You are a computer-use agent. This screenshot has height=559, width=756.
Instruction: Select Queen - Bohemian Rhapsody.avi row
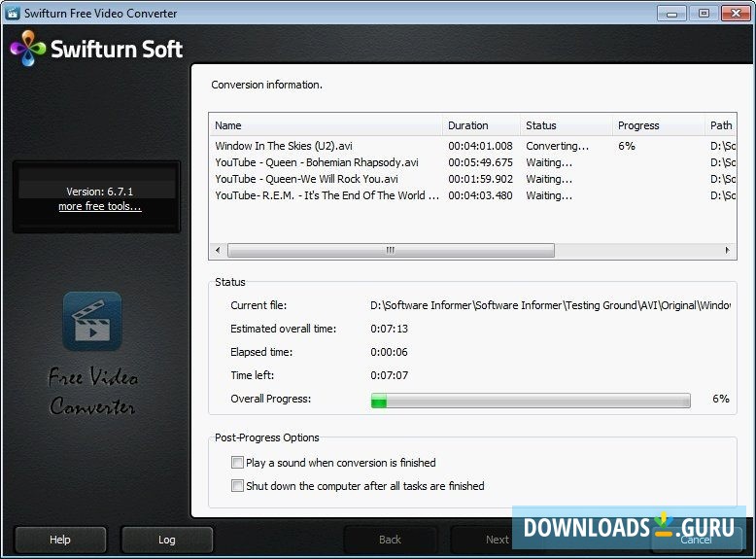(x=472, y=162)
